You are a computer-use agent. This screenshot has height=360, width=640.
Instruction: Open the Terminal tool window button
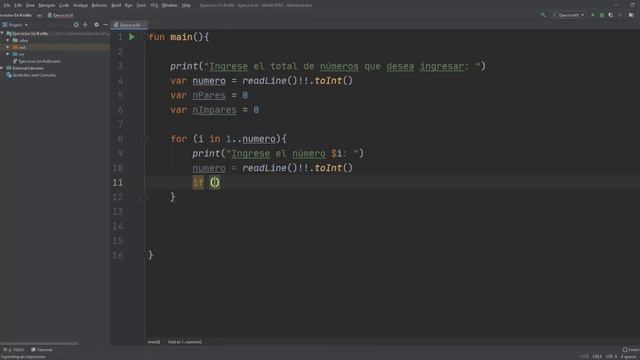click(42, 350)
